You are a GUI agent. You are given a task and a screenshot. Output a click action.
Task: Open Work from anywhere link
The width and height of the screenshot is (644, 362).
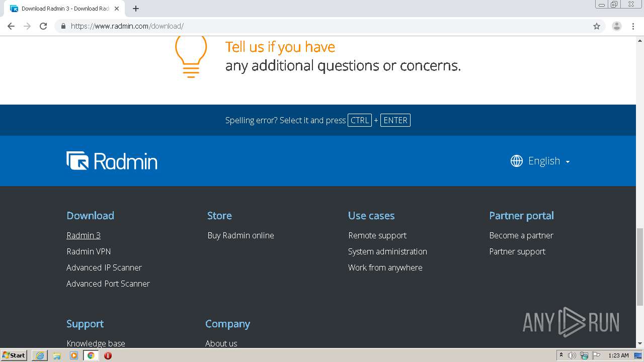point(385,267)
